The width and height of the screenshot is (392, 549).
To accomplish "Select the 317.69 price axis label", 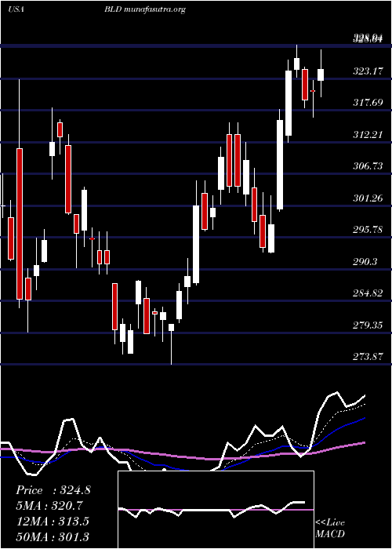I will pyautogui.click(x=368, y=103).
